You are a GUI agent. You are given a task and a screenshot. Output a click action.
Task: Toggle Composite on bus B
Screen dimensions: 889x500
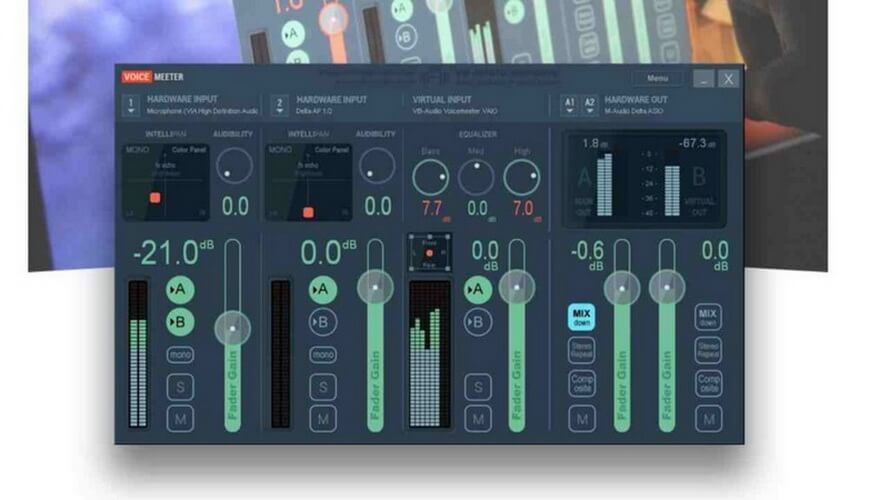(708, 384)
